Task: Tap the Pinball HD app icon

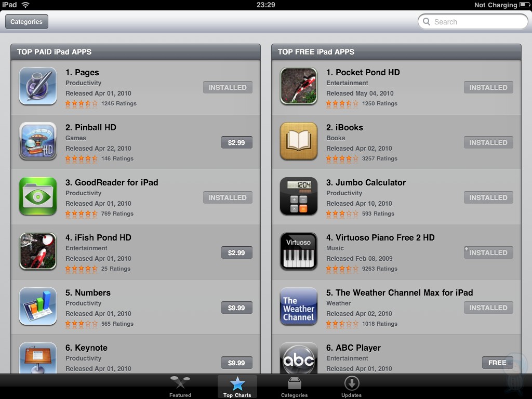Action: click(37, 141)
